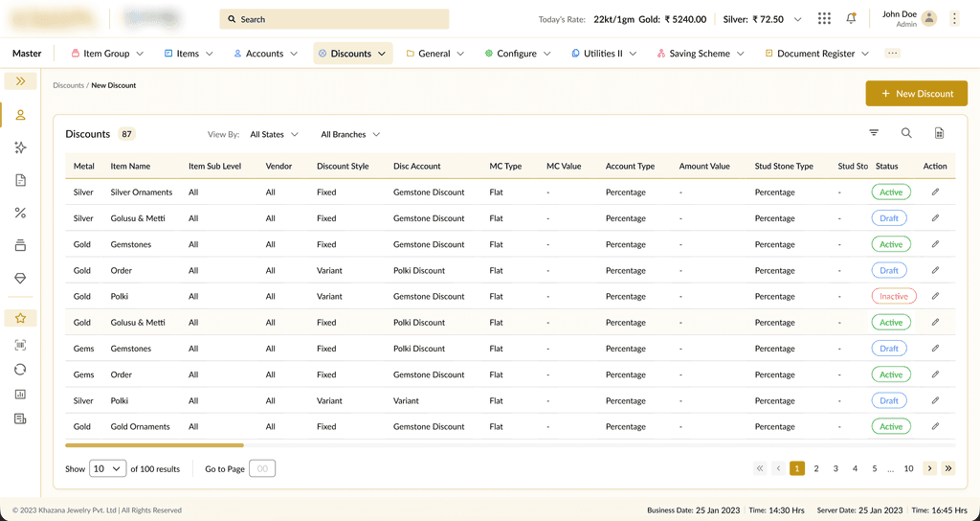
Task: Select the Master tab
Action: (27, 54)
